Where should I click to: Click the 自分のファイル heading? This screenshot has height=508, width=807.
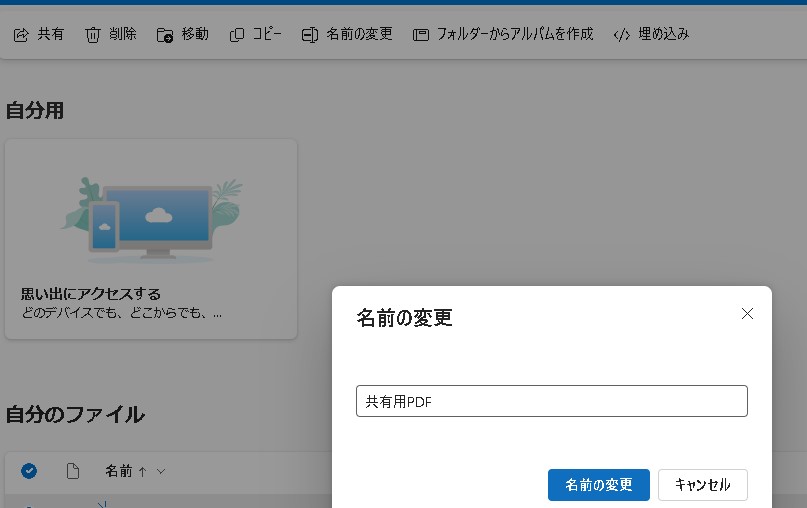pyautogui.click(x=75, y=414)
